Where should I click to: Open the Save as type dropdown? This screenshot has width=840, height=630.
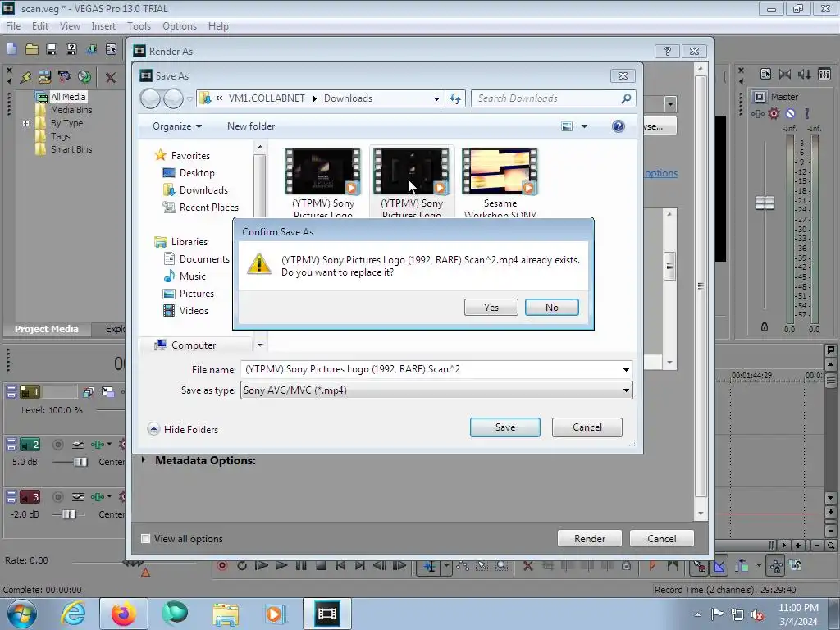pos(436,390)
